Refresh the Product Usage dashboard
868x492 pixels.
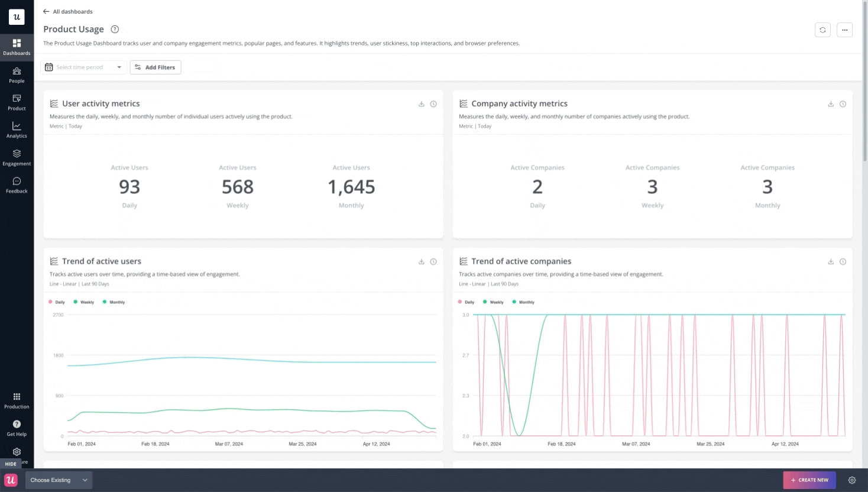click(x=822, y=29)
